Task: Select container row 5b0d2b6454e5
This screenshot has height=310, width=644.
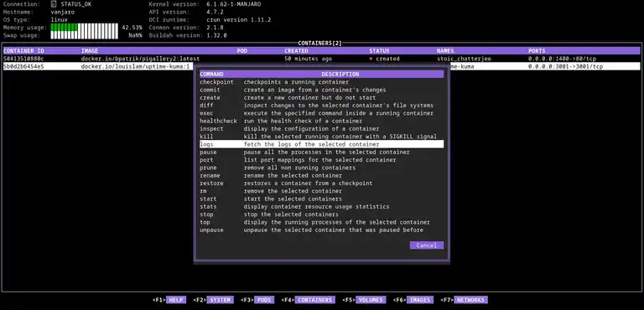Action: [x=322, y=66]
